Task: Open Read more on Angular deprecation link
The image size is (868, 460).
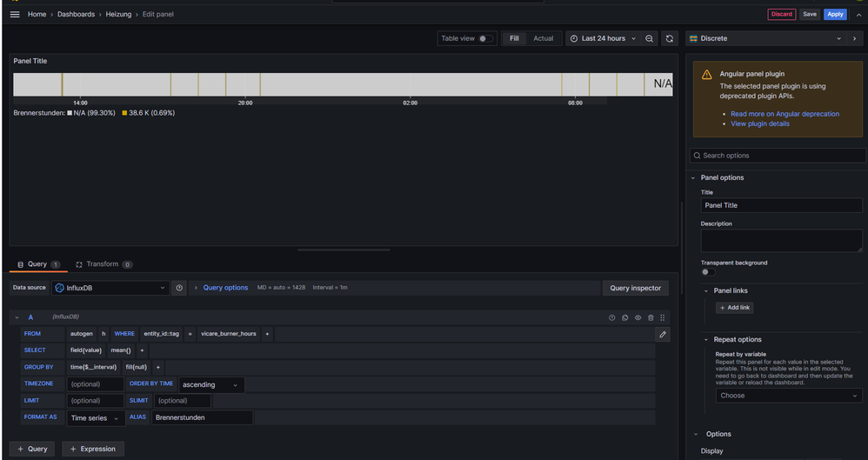Action: click(x=785, y=114)
